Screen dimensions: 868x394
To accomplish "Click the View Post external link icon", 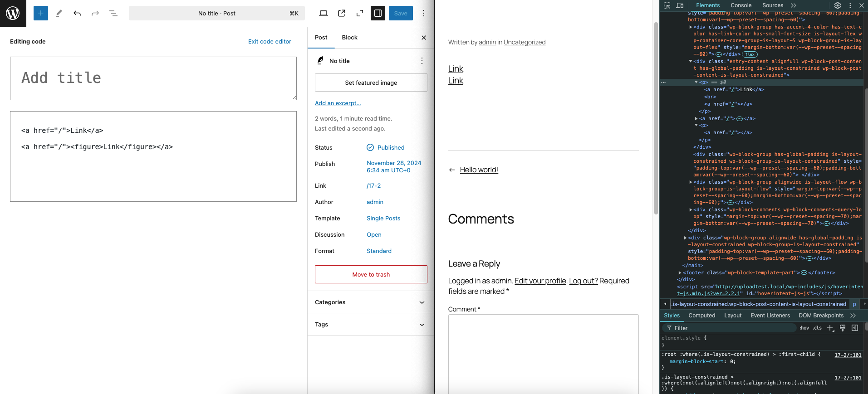I will pos(342,13).
